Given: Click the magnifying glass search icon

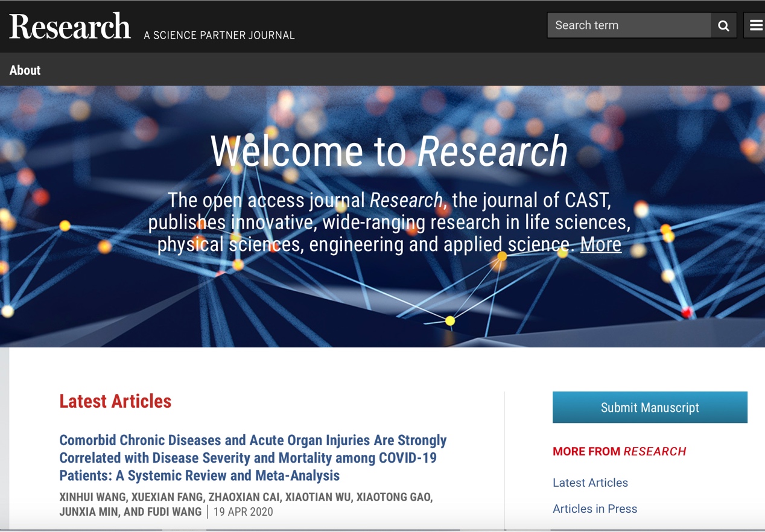Looking at the screenshot, I should 723,25.
